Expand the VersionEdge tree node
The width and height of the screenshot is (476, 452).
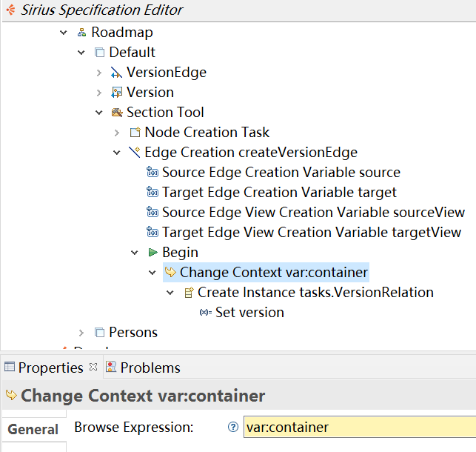tap(99, 73)
